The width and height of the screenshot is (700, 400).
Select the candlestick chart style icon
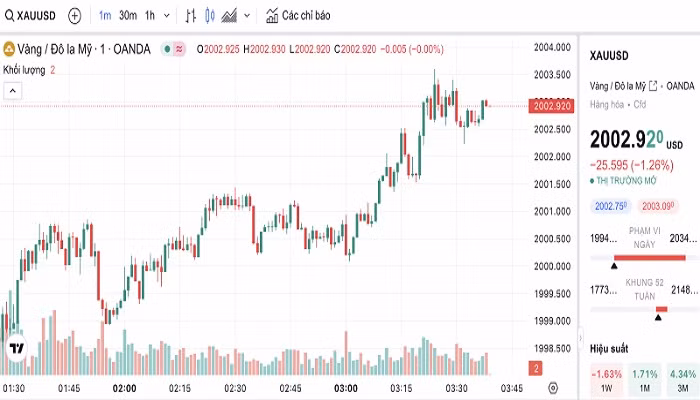pyautogui.click(x=209, y=16)
